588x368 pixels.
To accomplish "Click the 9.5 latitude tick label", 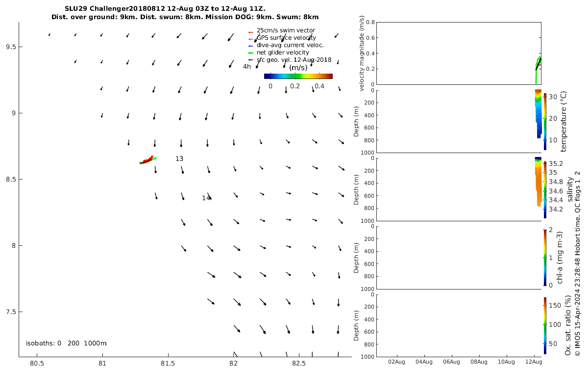I will [x=11, y=47].
